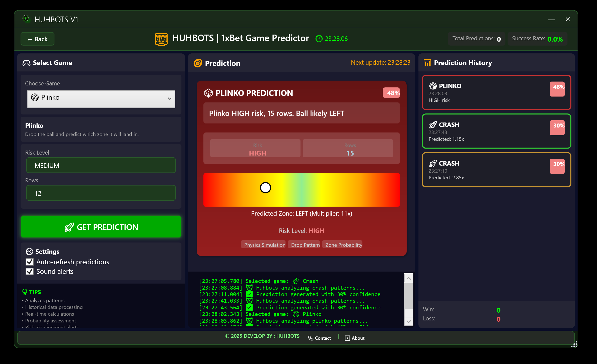Click the gamepad icon next to Select Game
The image size is (597, 364).
point(26,63)
